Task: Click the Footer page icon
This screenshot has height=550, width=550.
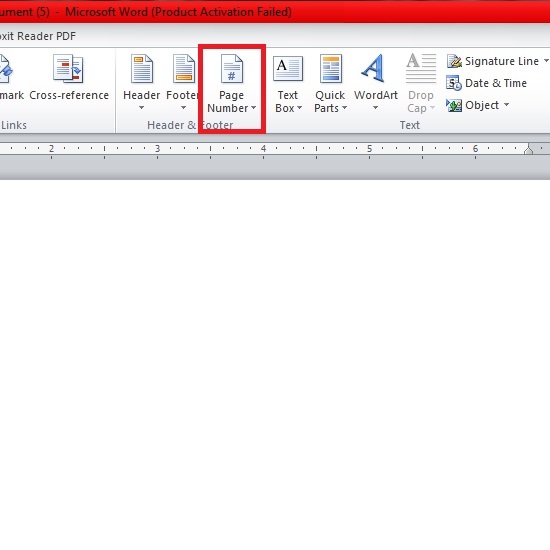Action: (x=184, y=68)
